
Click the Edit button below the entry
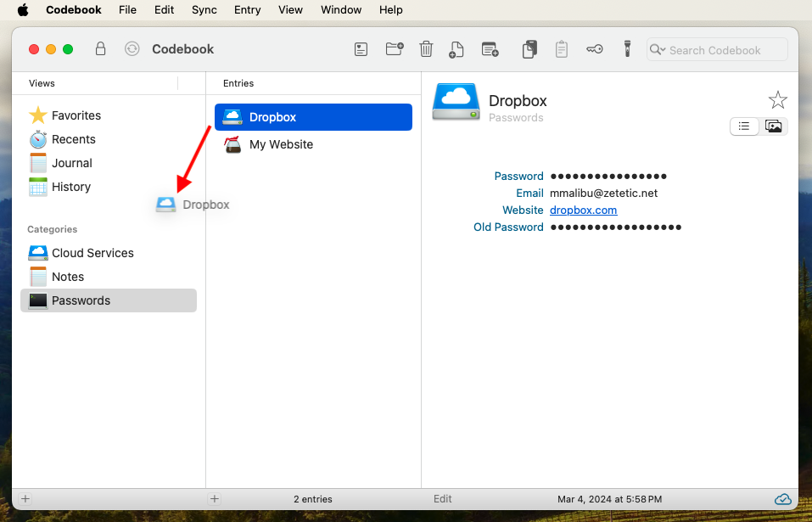pyautogui.click(x=443, y=499)
